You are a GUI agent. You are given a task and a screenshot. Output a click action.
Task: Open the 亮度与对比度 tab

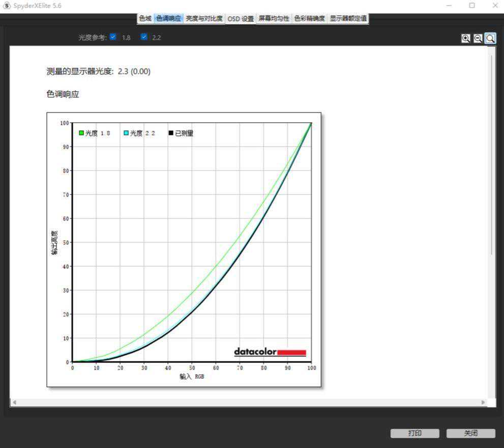(x=204, y=18)
